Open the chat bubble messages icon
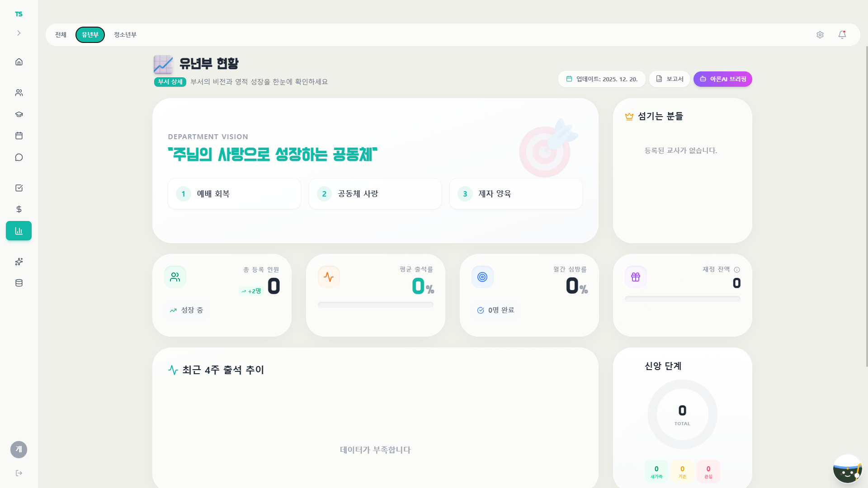 19,157
